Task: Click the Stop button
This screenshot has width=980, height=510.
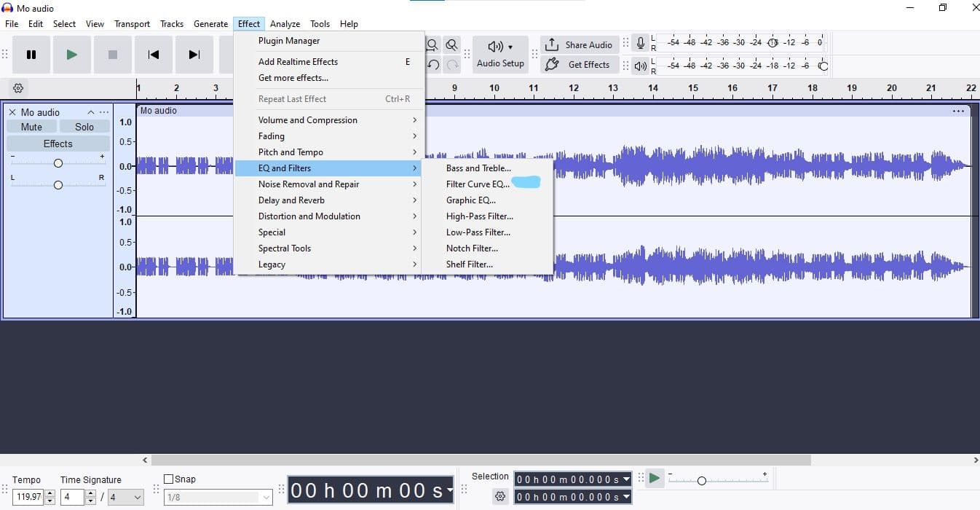Action: (x=112, y=55)
